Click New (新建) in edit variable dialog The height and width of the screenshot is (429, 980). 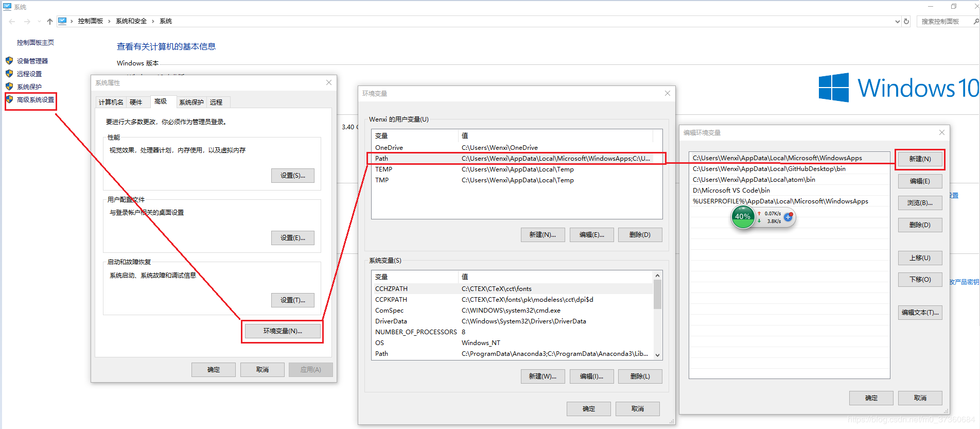[x=920, y=159]
